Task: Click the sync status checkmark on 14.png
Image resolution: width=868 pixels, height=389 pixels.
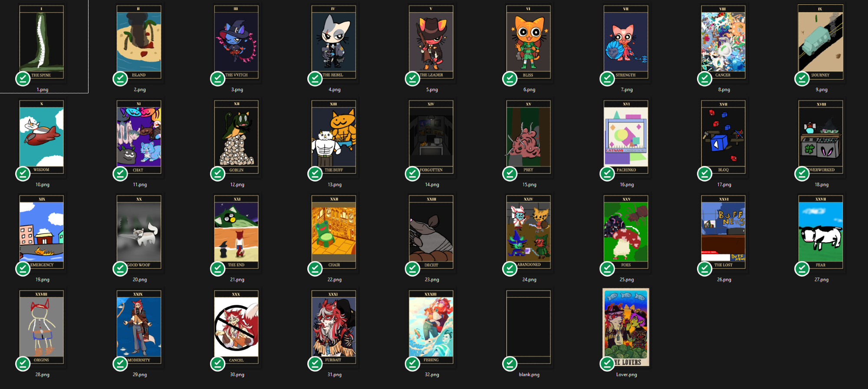Action: [x=412, y=174]
